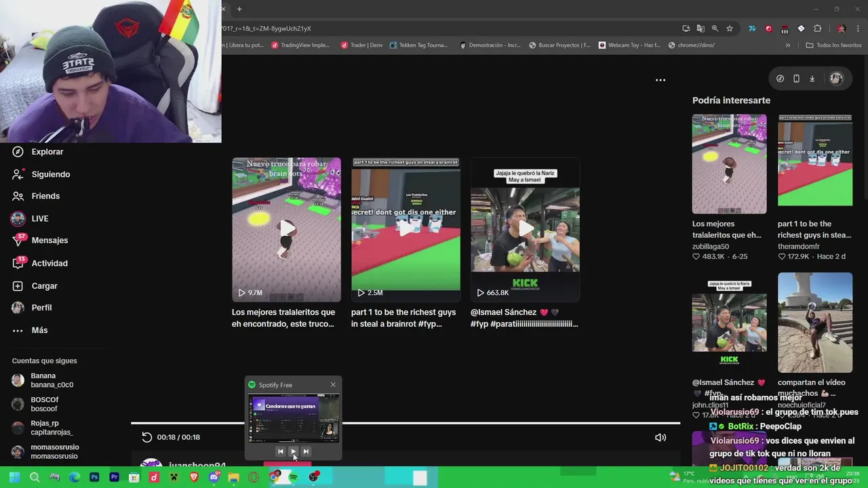Open the profile avatar menu in header
The image size is (868, 488).
[x=836, y=79]
